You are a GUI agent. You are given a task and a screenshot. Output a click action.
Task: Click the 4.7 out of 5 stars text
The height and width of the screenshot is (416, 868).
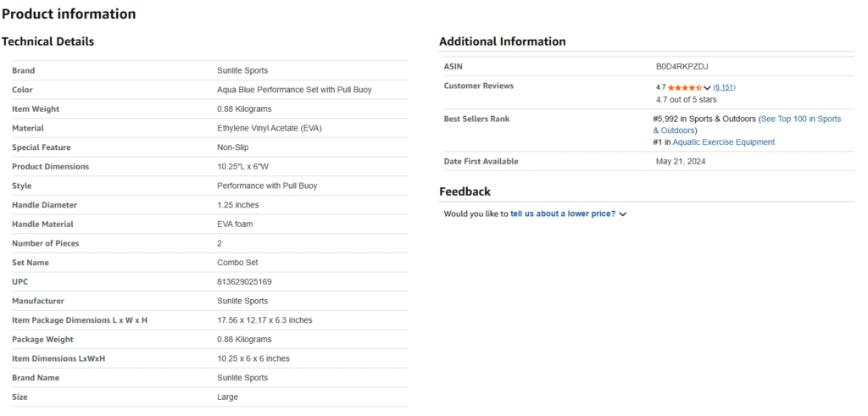pyautogui.click(x=686, y=99)
